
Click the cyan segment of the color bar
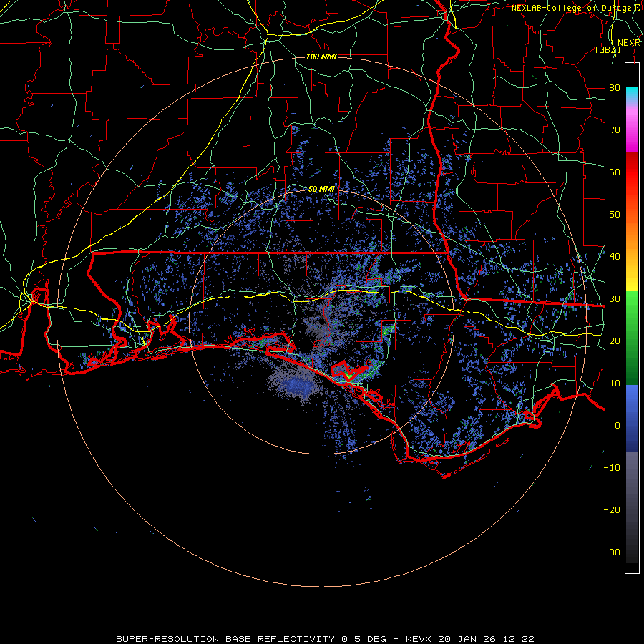(632, 94)
